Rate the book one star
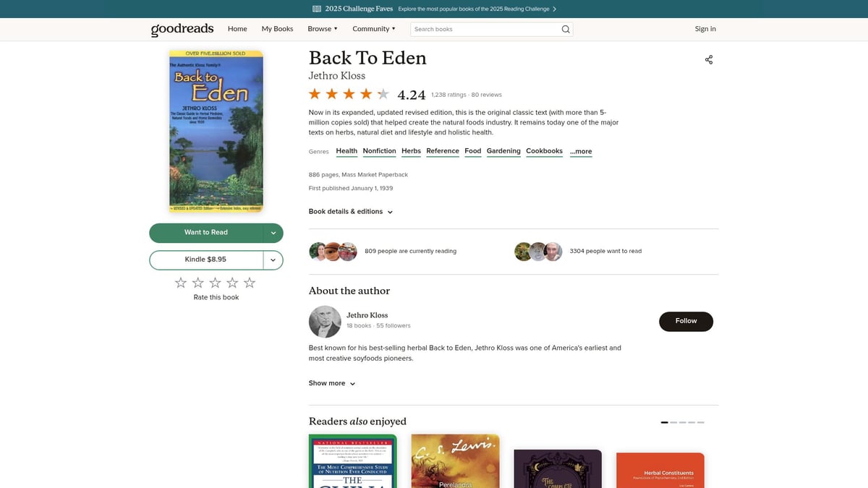Viewport: 868px width, 488px height. [x=180, y=282]
